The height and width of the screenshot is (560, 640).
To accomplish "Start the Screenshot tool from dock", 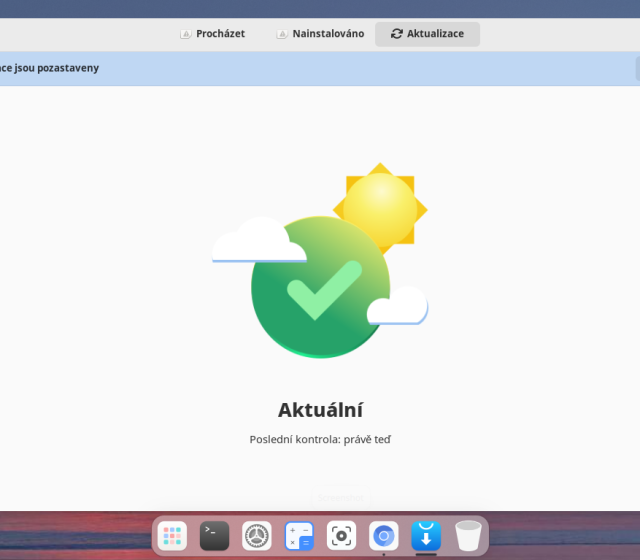I will [x=341, y=536].
